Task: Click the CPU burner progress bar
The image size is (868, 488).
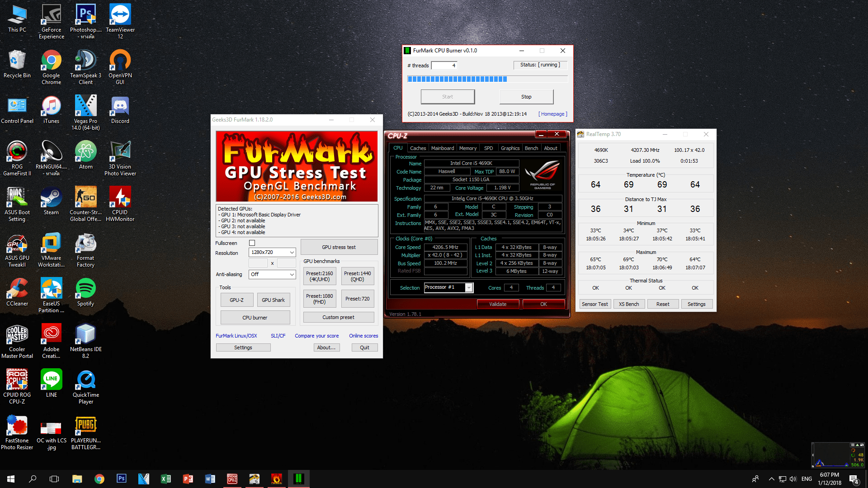Action: 487,79
